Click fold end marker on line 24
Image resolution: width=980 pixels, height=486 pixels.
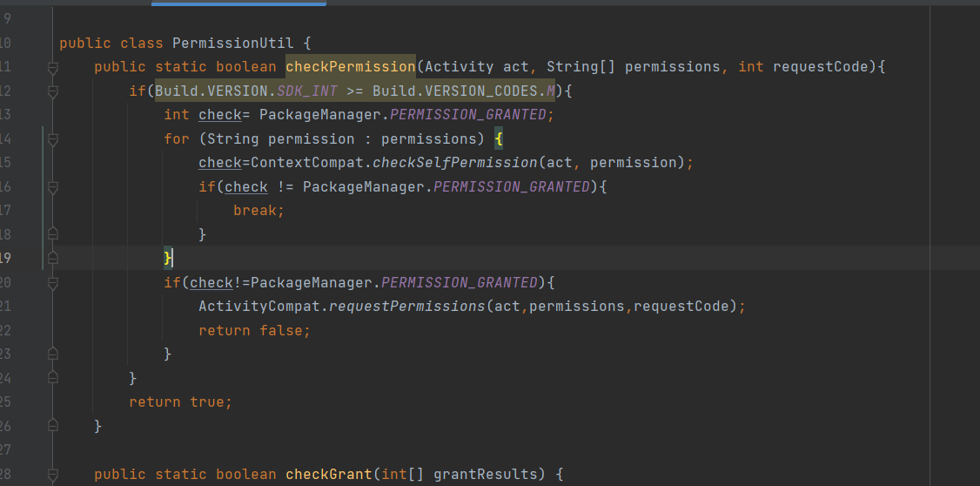(53, 378)
